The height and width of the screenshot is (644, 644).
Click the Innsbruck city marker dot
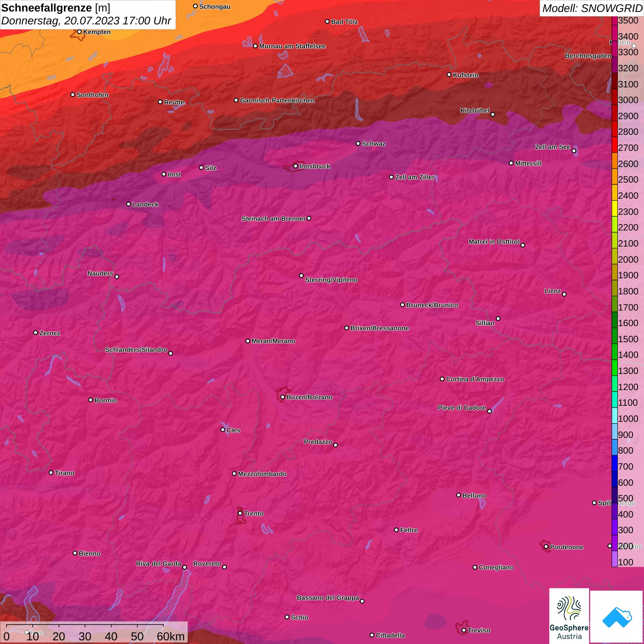point(296,166)
